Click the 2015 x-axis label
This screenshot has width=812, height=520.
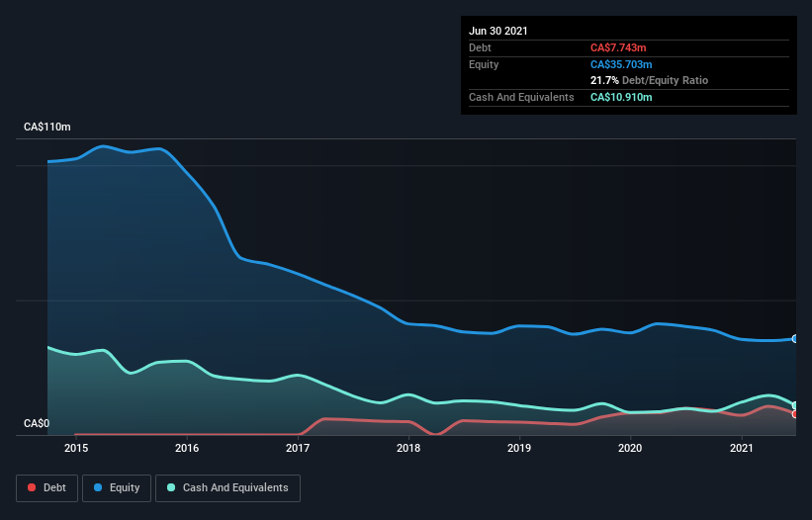[x=76, y=448]
